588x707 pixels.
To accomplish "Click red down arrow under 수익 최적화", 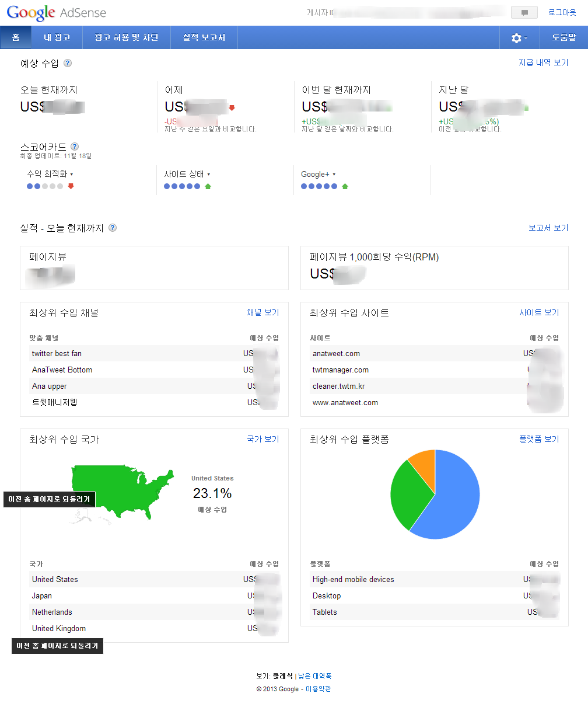I will (x=71, y=186).
